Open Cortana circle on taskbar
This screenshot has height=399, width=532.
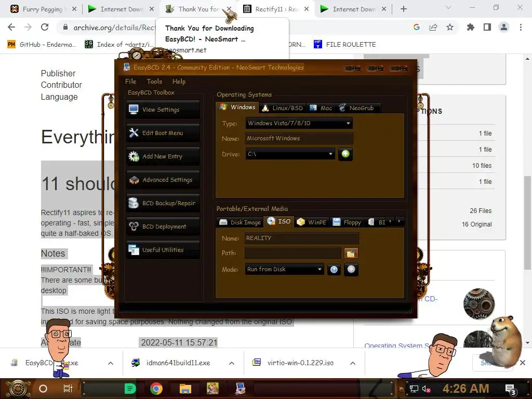[43, 389]
